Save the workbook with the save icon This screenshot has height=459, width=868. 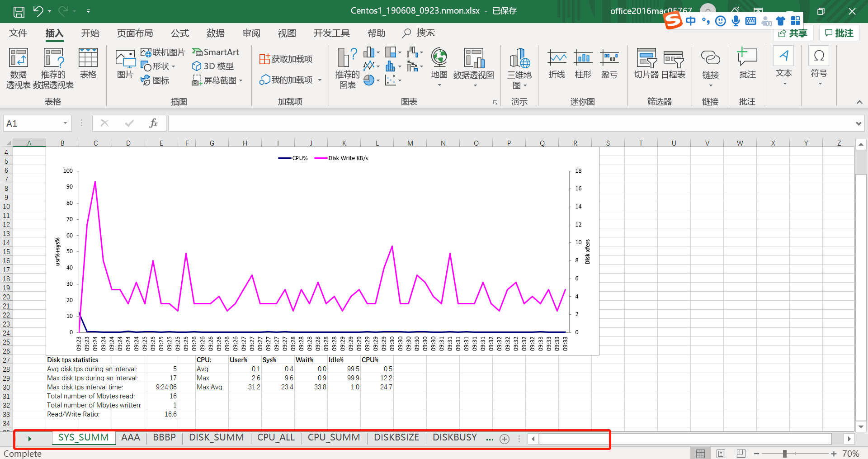pyautogui.click(x=19, y=11)
